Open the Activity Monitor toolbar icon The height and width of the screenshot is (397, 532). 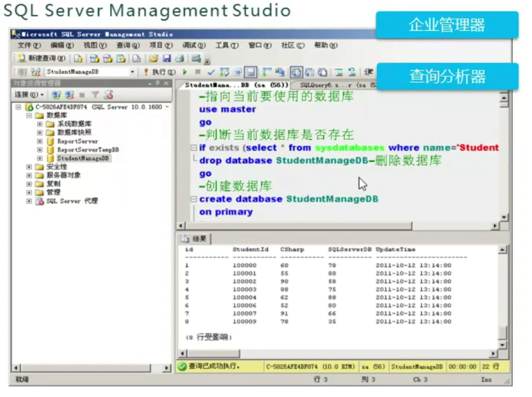(x=196, y=58)
